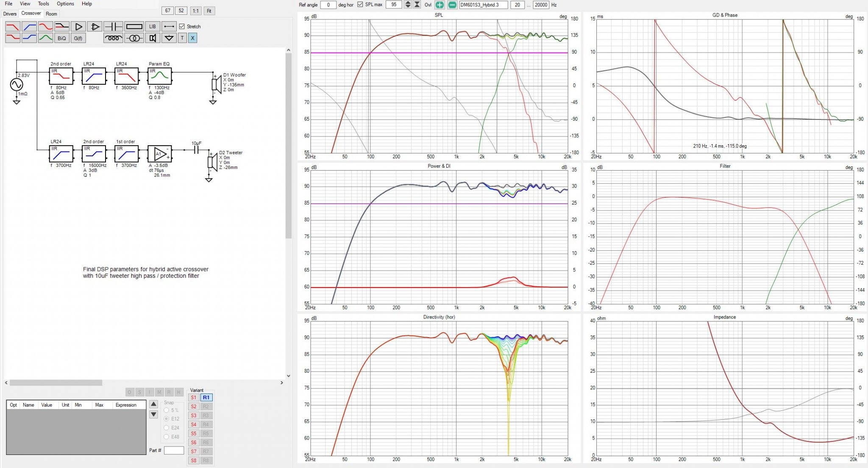Click the 20000 Hz upper frequency field
Image resolution: width=868 pixels, height=468 pixels.
point(541,5)
